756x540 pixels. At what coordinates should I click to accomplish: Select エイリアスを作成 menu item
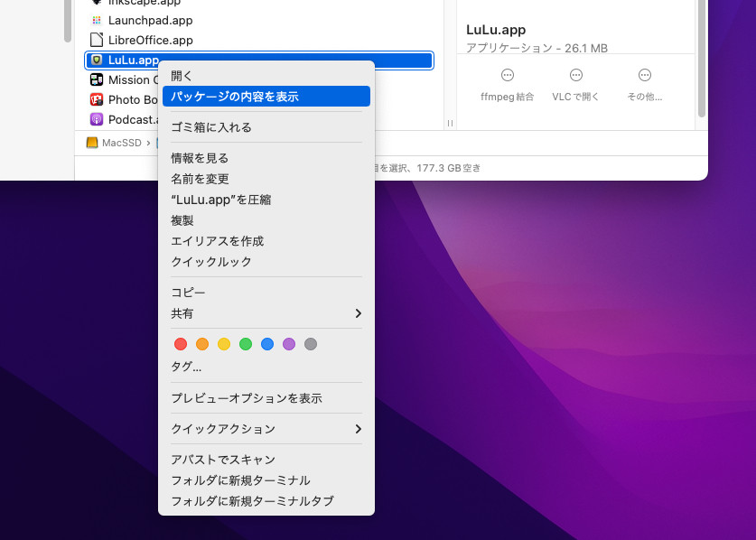(266, 241)
